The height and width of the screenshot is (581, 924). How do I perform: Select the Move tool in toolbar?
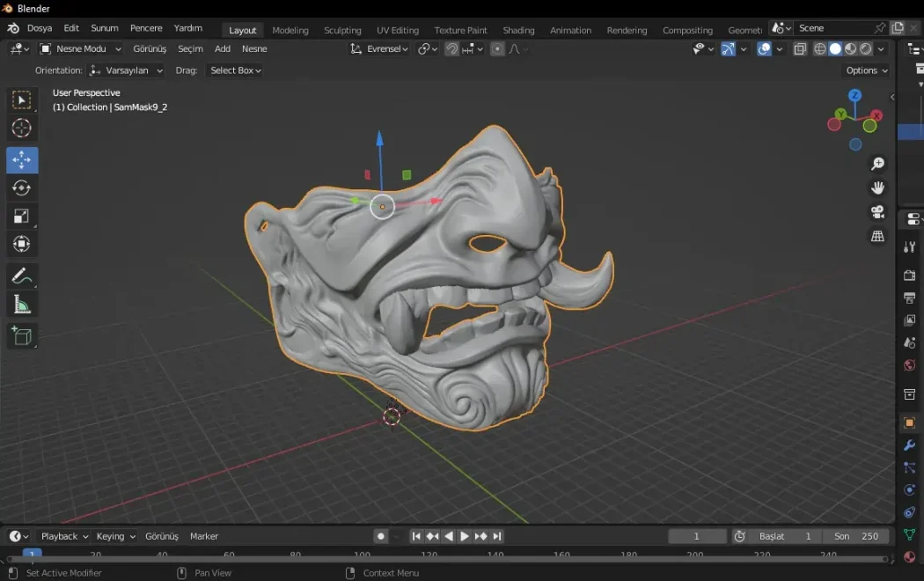coord(22,160)
